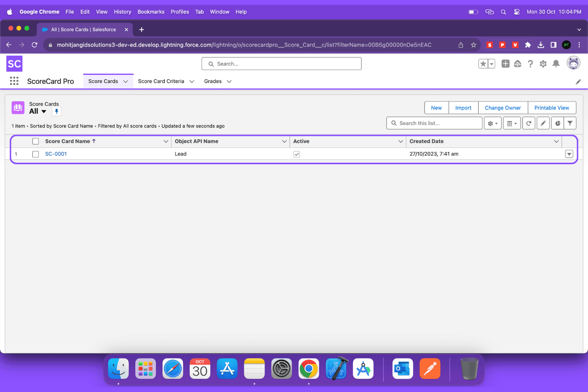Open Global Actions plus icon
This screenshot has height=392, width=588.
(505, 64)
